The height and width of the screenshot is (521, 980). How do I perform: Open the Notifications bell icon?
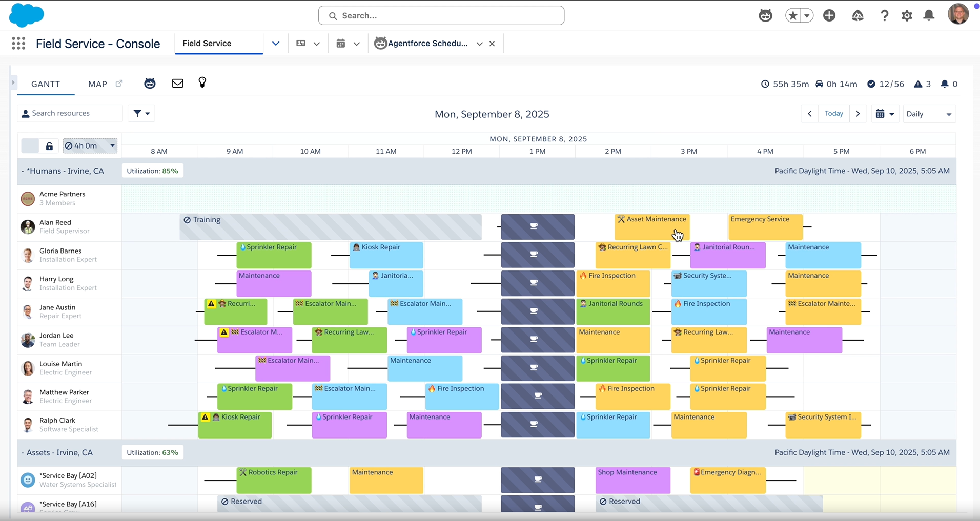click(x=929, y=15)
